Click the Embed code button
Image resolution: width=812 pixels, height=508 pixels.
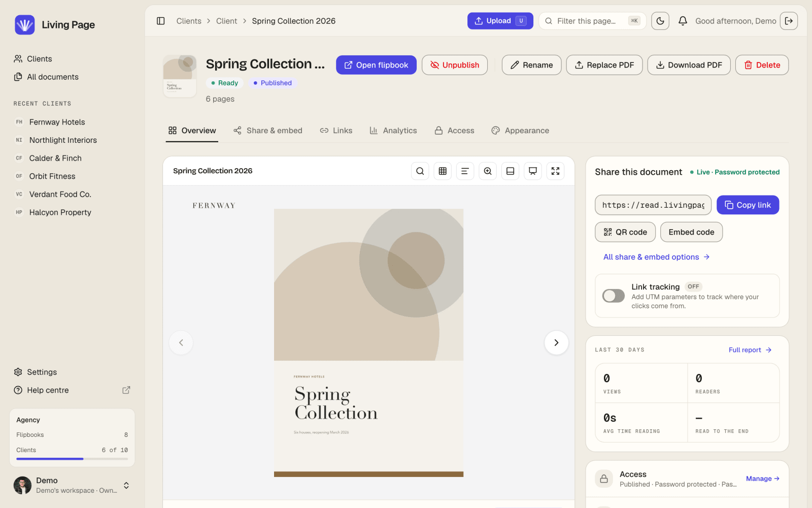(691, 232)
